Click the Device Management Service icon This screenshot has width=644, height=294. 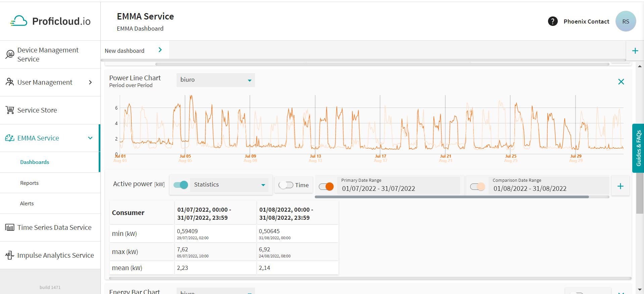click(x=10, y=54)
